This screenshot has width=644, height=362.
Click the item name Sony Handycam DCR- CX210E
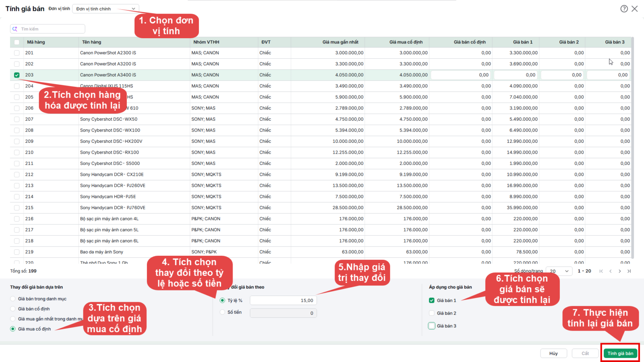click(x=112, y=175)
